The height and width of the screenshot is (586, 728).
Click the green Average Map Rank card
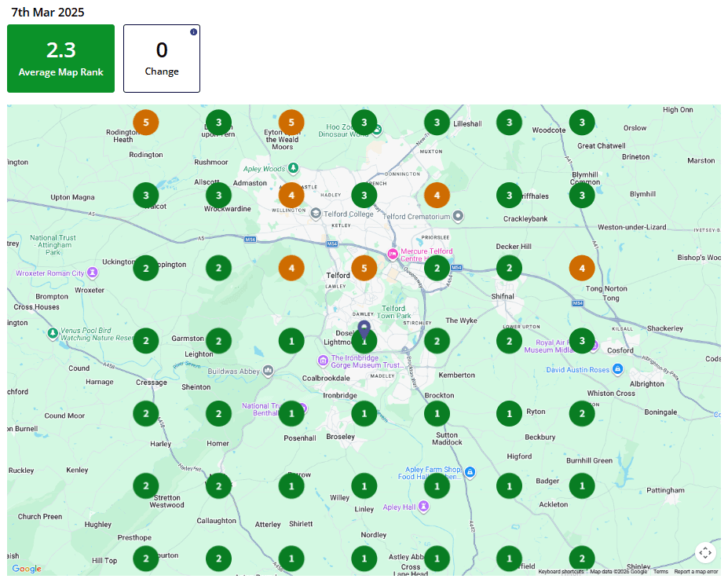(x=60, y=58)
